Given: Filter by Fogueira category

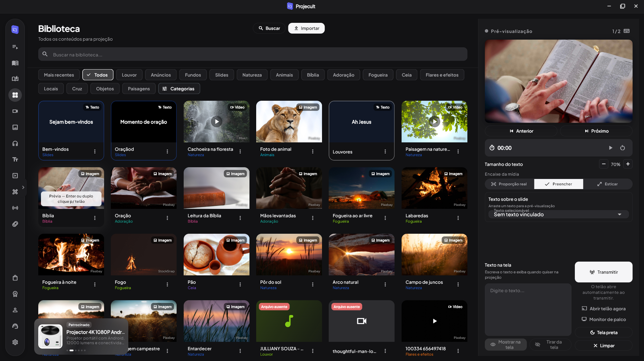Looking at the screenshot, I should point(378,75).
